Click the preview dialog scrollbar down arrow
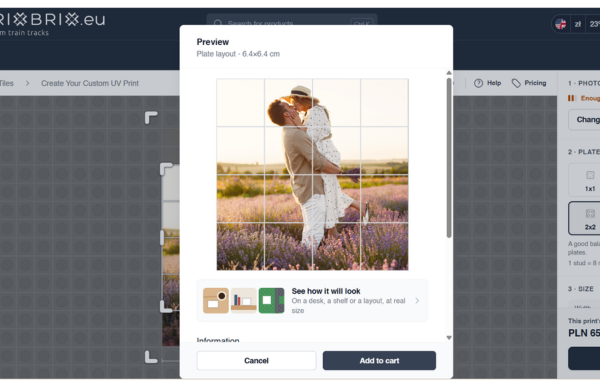This screenshot has height=380, width=600. (449, 338)
